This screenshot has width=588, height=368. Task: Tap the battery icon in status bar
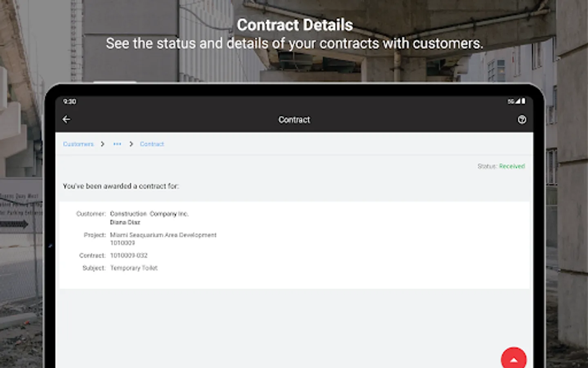[523, 101]
